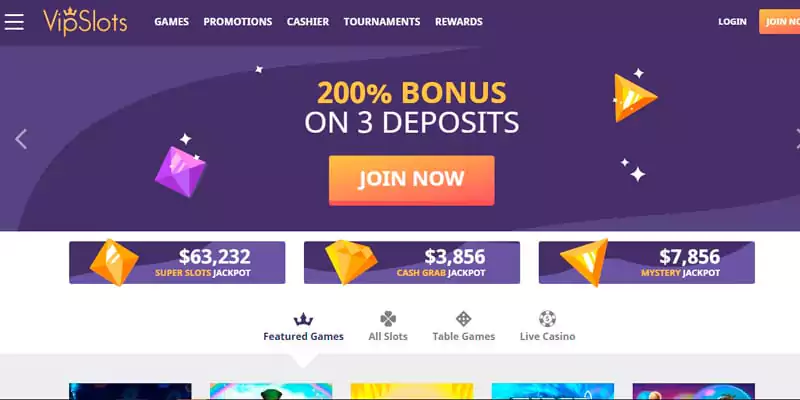Click the yellow diamond on Cash Grab jackpot
This screenshot has width=800, height=400.
351,262
